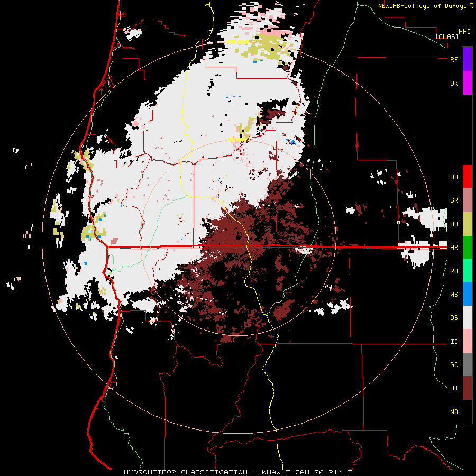476x476 pixels.
Task: Click the bright red HA legend swatch
Action: click(467, 177)
